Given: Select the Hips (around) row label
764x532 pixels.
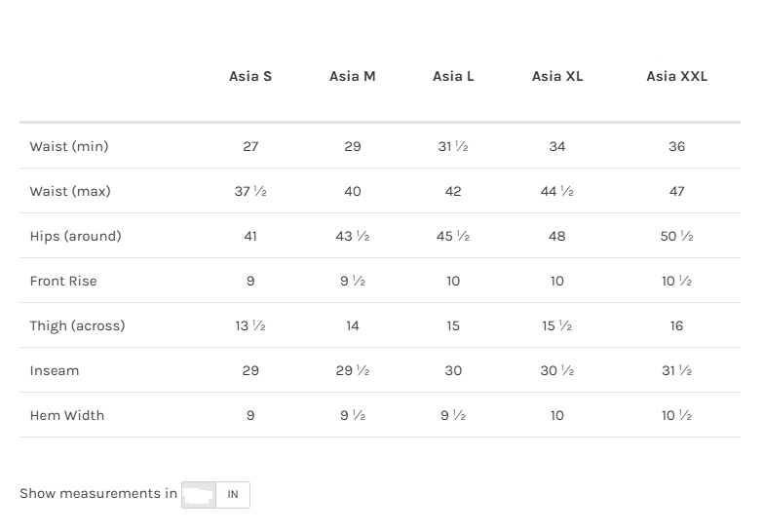Looking at the screenshot, I should tap(75, 236).
